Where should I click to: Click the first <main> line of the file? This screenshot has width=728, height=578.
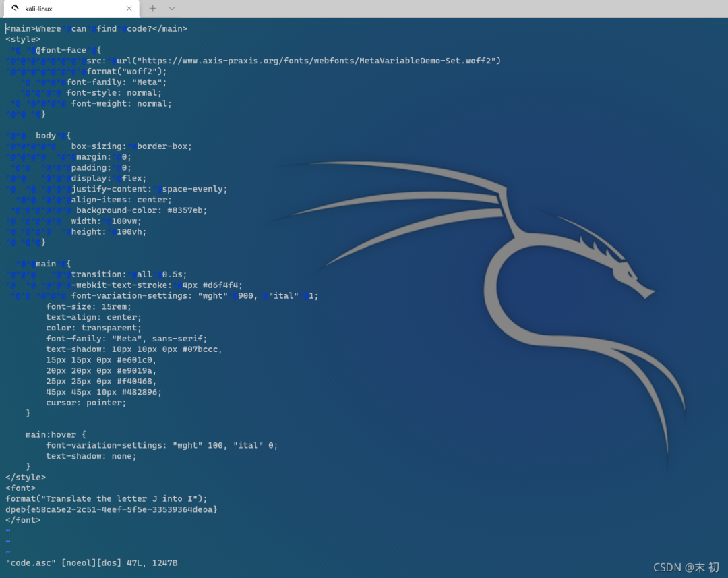96,29
